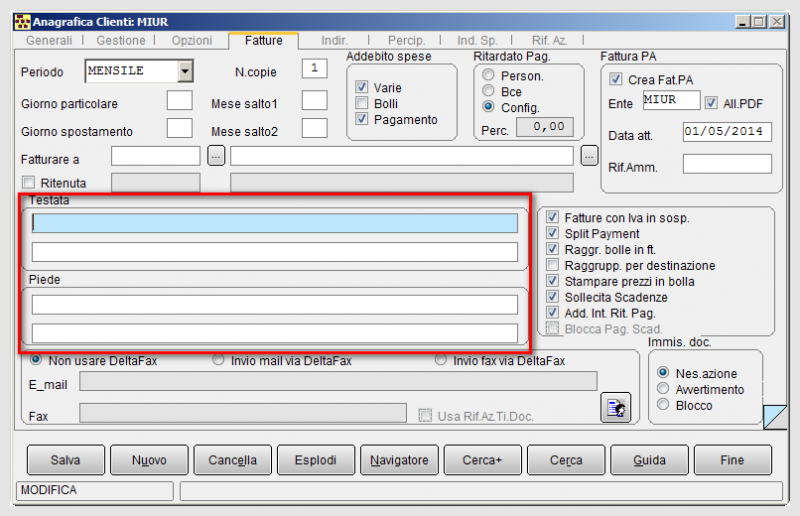Open lookup button after Fatturare a description
The width and height of the screenshot is (800, 516).
pyautogui.click(x=589, y=156)
